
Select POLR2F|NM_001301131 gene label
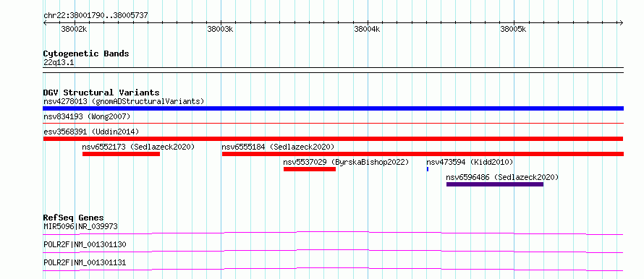point(85,262)
